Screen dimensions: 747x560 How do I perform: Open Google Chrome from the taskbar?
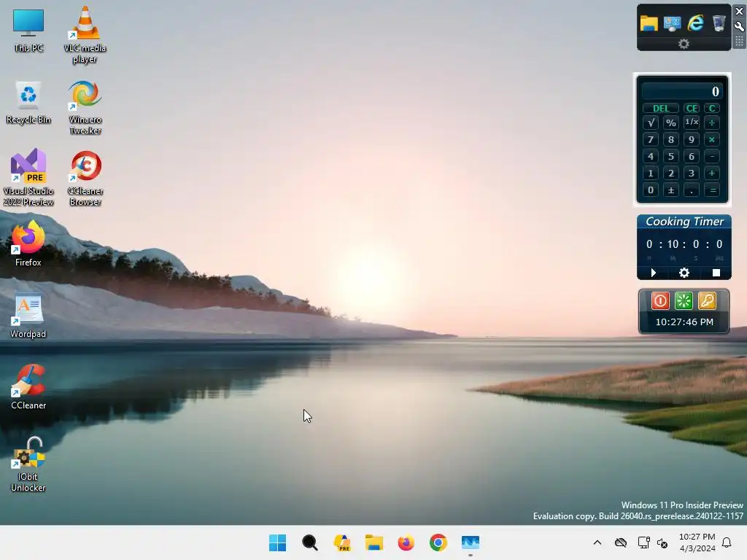[438, 542]
